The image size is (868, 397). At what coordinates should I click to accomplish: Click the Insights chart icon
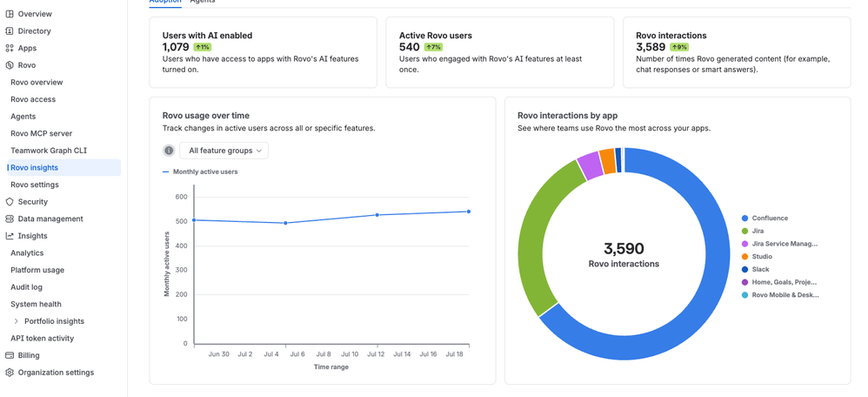(10, 236)
